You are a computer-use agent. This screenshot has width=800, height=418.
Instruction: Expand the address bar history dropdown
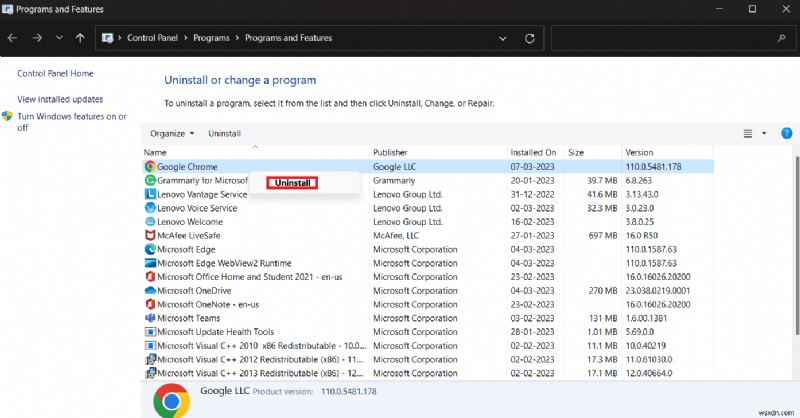tap(503, 38)
